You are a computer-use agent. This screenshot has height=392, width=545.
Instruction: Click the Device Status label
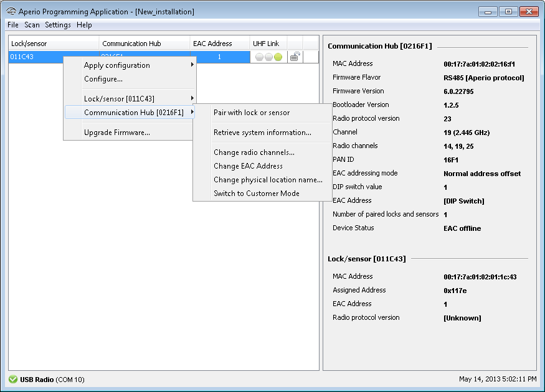(x=353, y=228)
